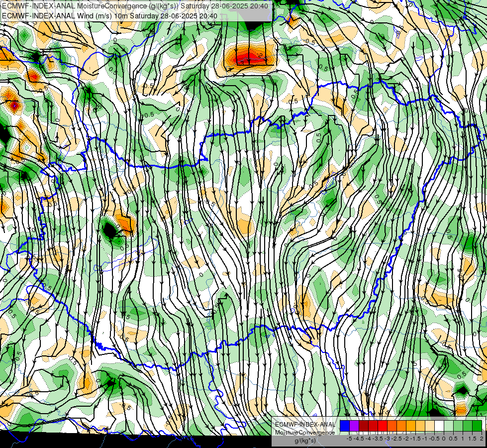Click the MoistureConvergence title line at top
487x448 pixels.
pyautogui.click(x=135, y=6)
